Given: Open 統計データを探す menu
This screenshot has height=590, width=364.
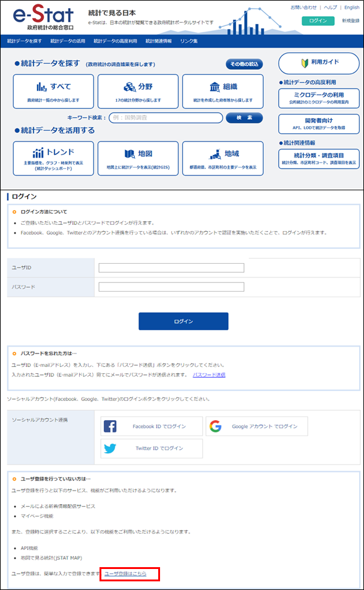Looking at the screenshot, I should click(25, 41).
